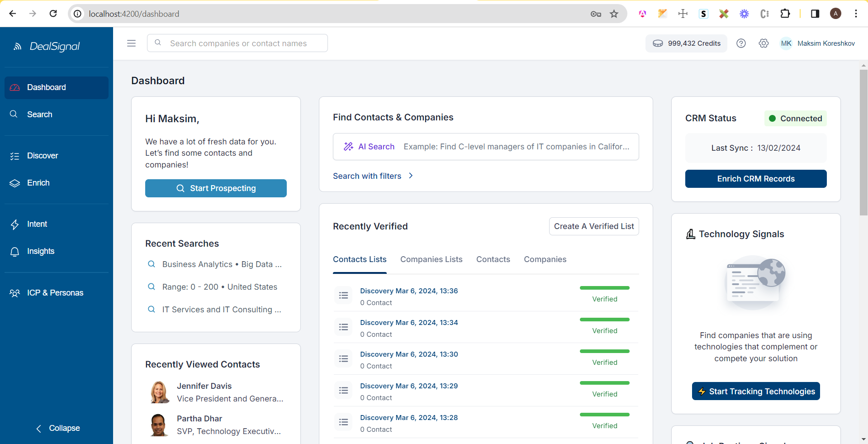The image size is (868, 444).
Task: Click the DealSignal logo
Action: point(47,46)
